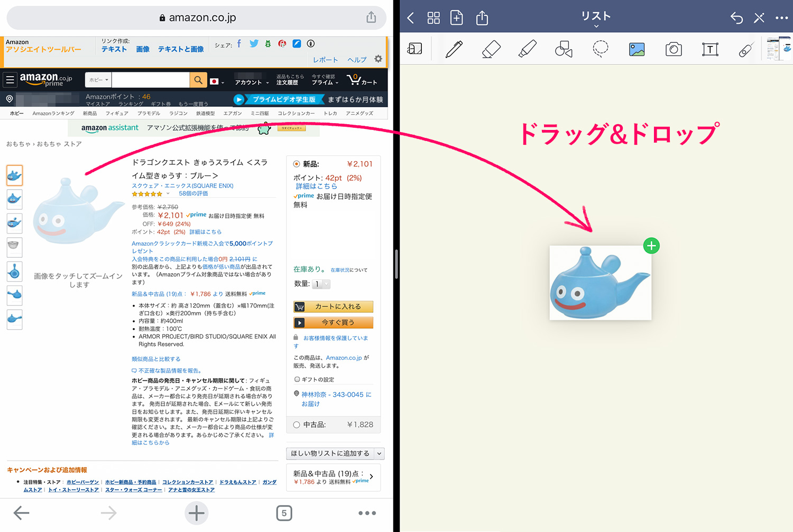
Task: Open Amazon hamburger menu
Action: pos(10,80)
